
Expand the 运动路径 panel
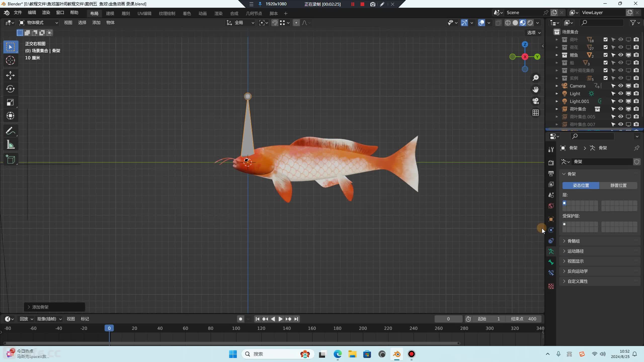pyautogui.click(x=600, y=251)
